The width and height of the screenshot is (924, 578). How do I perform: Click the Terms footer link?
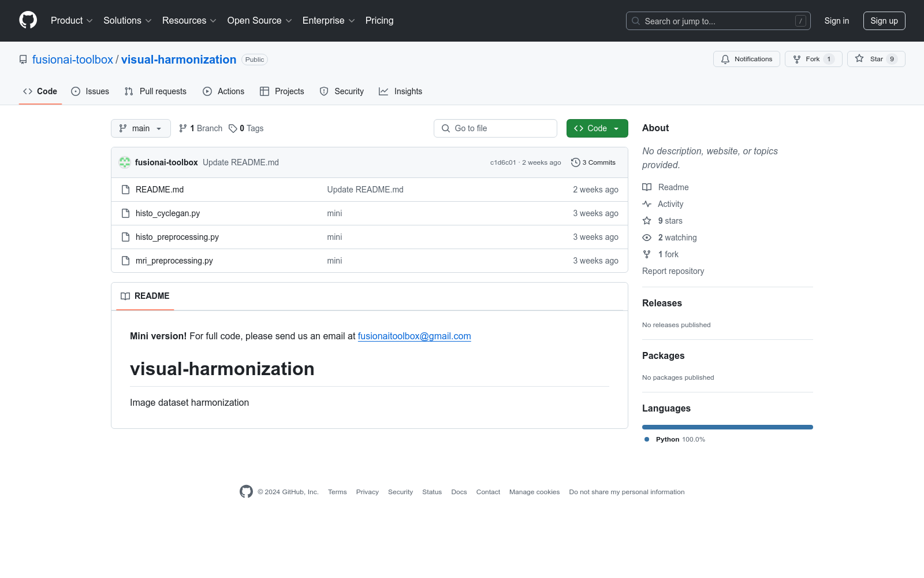[337, 492]
